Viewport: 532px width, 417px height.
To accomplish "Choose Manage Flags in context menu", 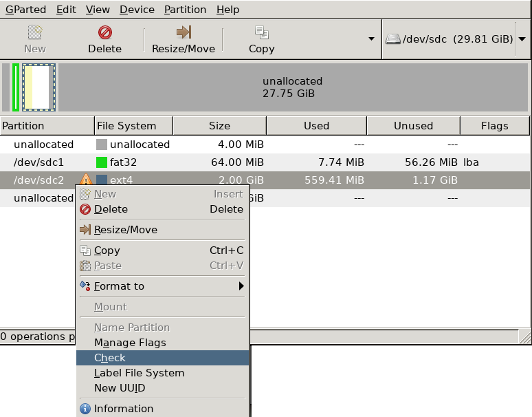I will point(162,343).
